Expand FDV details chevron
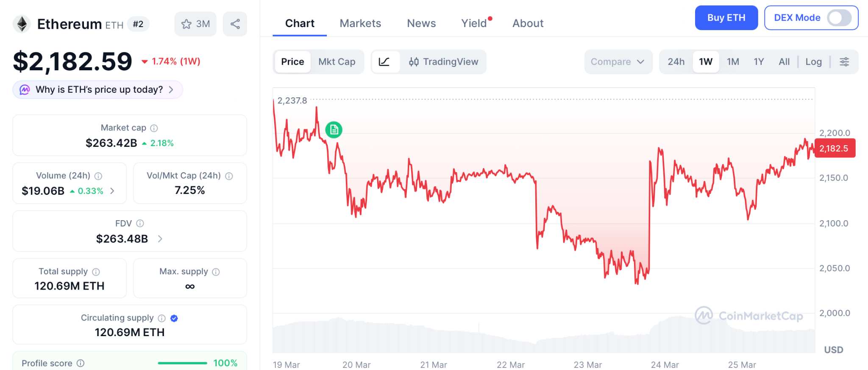Image resolution: width=868 pixels, height=370 pixels. [x=160, y=239]
